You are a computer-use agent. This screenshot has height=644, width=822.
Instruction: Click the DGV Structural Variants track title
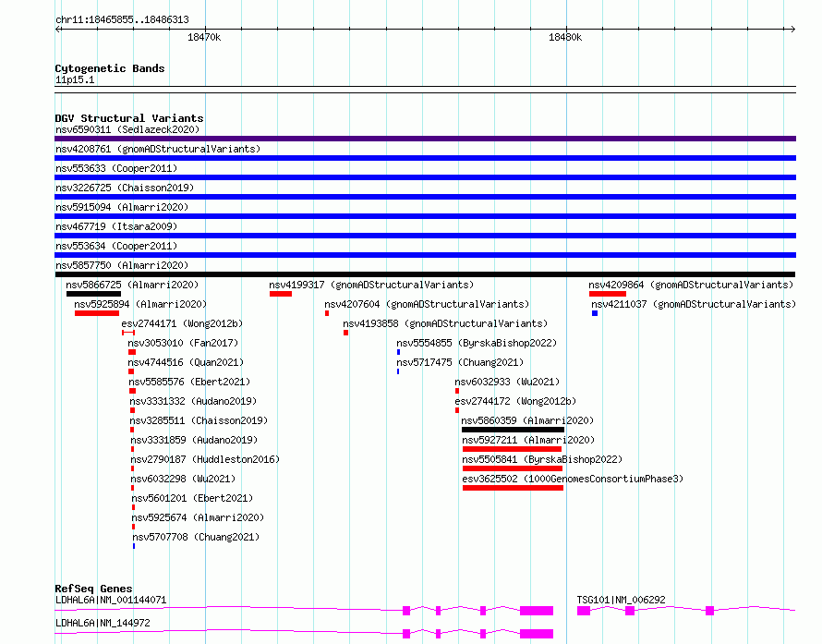[129, 118]
